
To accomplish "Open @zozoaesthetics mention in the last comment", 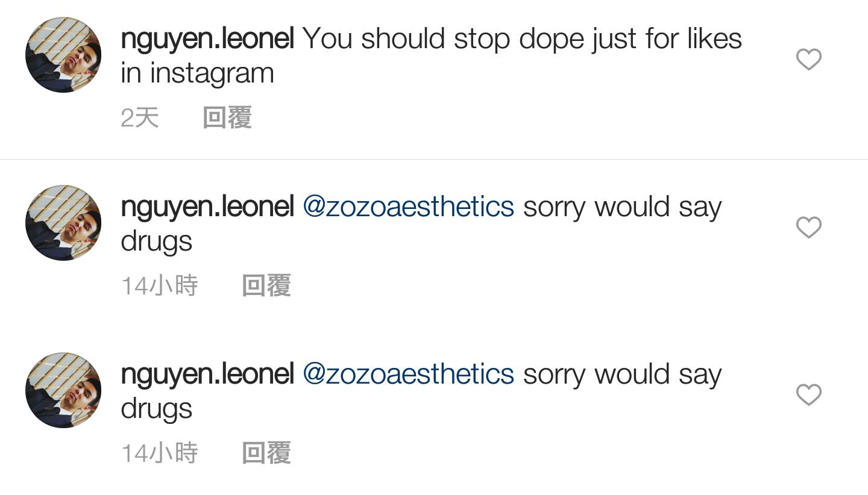I will click(x=408, y=374).
